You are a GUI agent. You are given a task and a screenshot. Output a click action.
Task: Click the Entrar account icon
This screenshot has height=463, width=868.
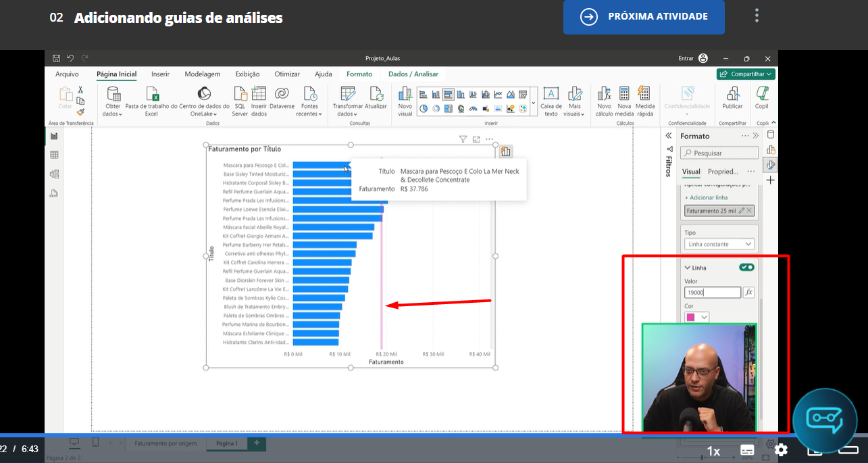coord(703,59)
